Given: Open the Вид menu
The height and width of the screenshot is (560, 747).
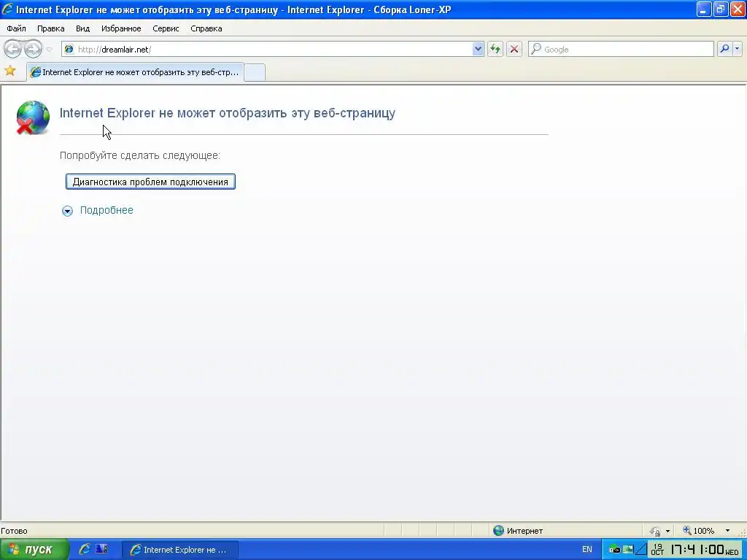Looking at the screenshot, I should point(83,28).
